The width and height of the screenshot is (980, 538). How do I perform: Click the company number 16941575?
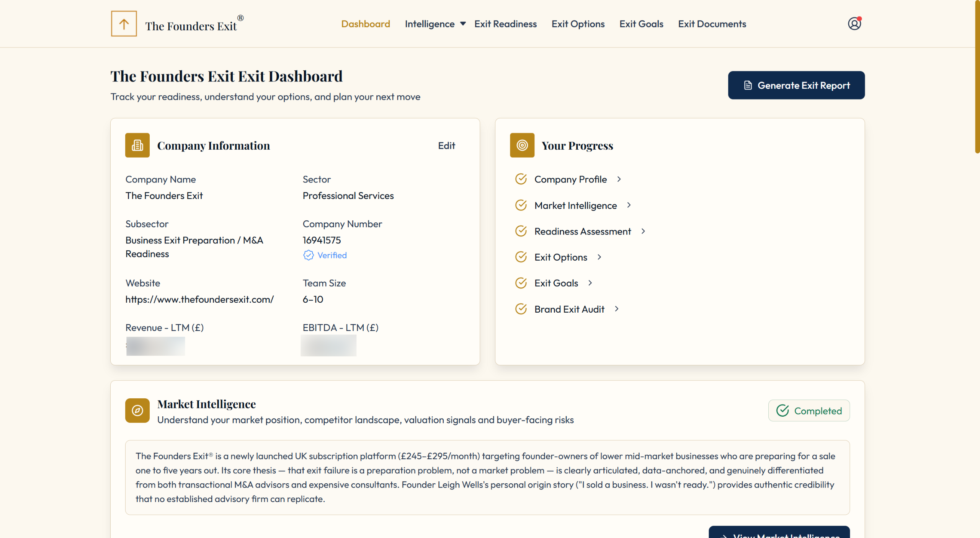322,240
